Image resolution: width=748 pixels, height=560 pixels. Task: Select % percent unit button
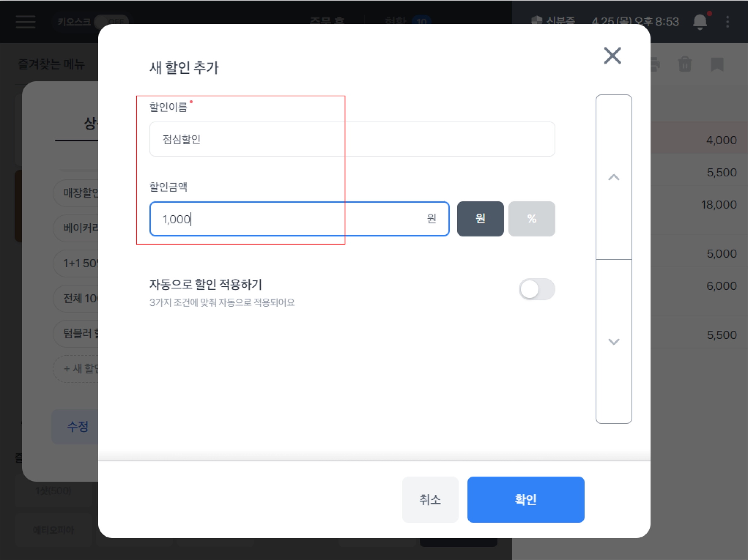tap(531, 219)
